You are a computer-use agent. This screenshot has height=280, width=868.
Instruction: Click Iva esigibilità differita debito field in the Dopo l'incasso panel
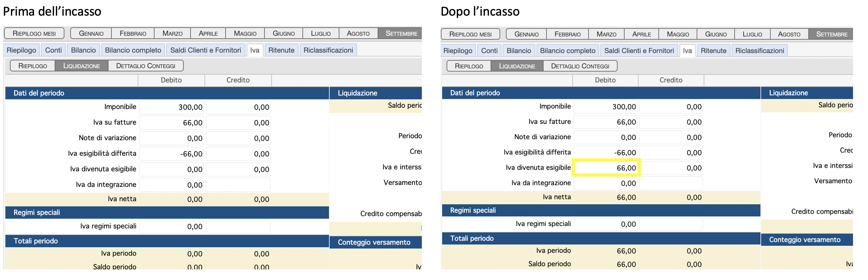pos(606,153)
